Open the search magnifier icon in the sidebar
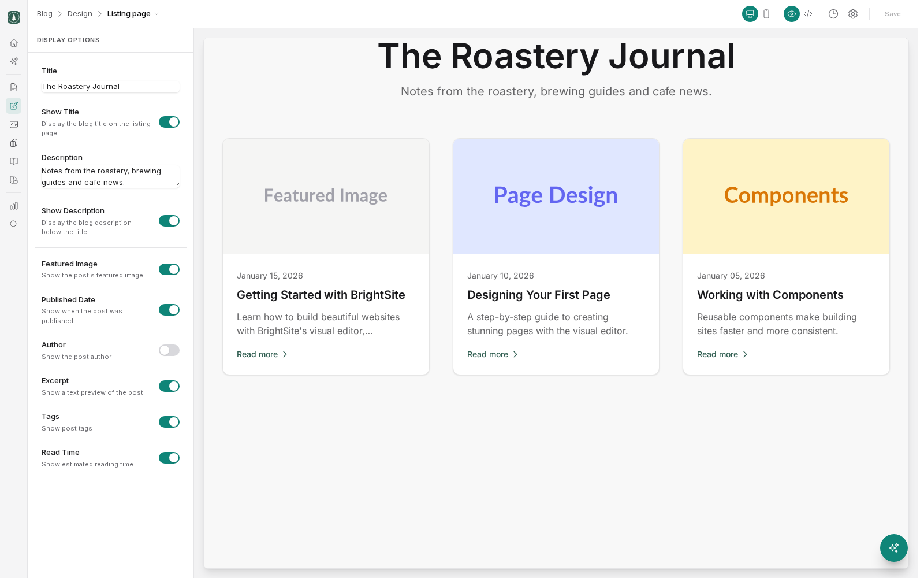 14,224
